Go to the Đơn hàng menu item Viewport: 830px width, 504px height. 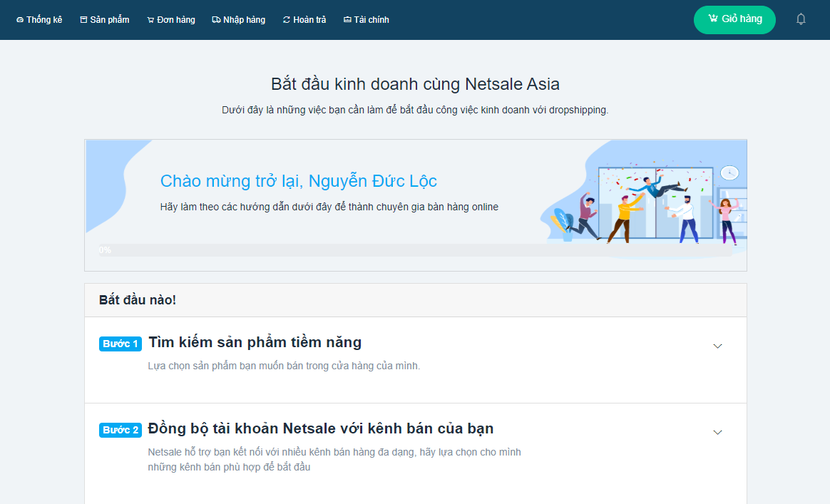[x=171, y=19]
